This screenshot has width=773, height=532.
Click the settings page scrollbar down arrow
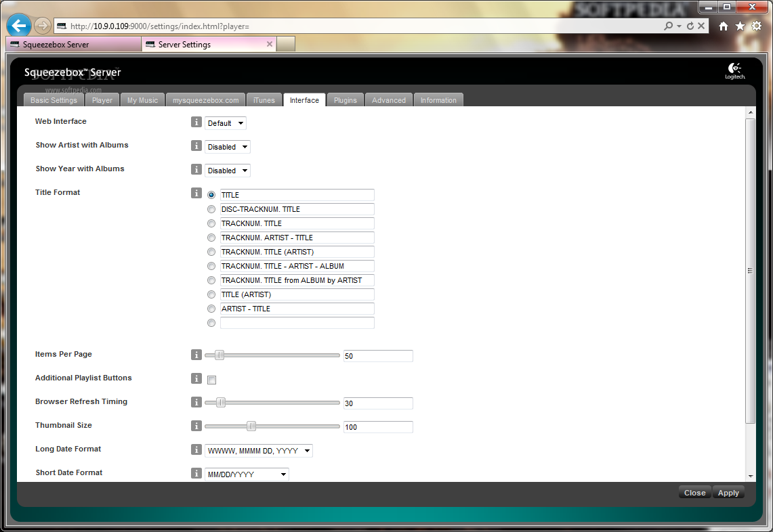751,476
